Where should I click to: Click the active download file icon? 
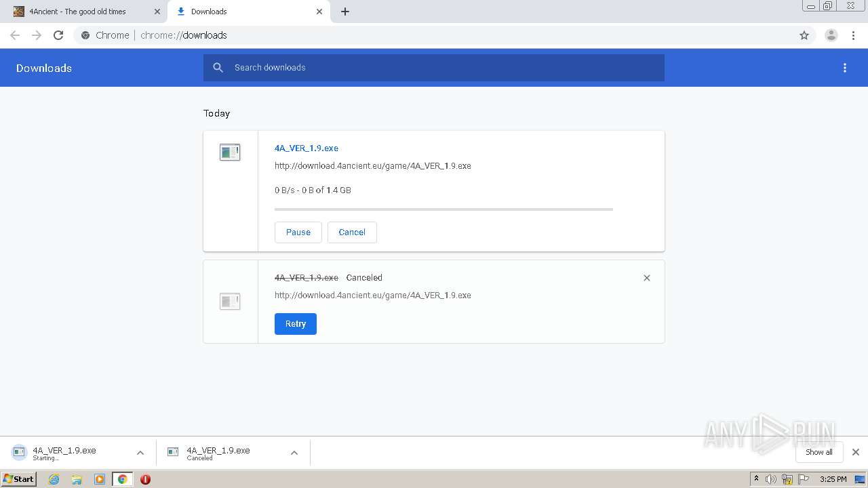(230, 152)
